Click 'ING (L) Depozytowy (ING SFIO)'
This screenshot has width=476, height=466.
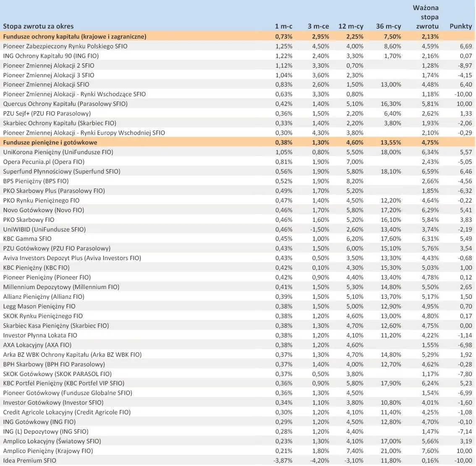(45, 432)
